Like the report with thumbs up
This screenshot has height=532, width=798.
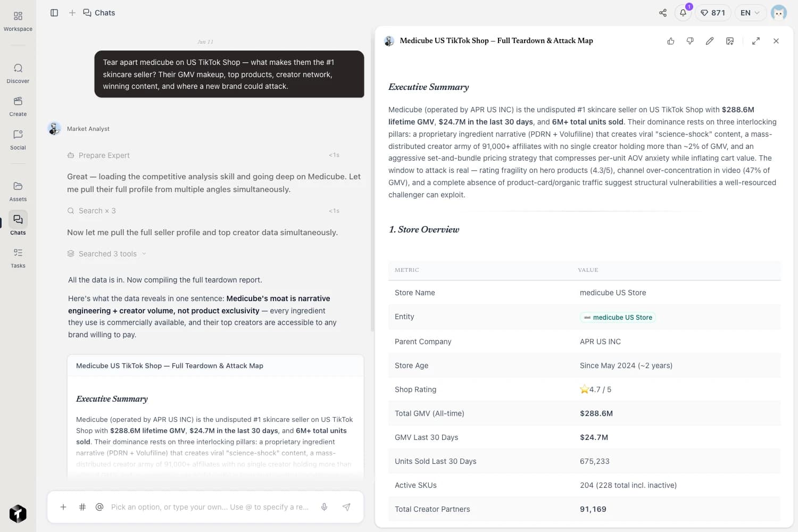(x=671, y=41)
